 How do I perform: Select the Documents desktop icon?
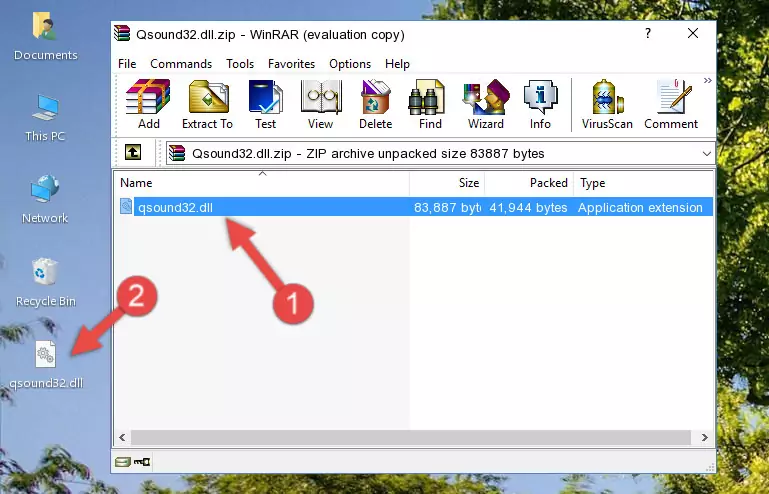pos(45,37)
